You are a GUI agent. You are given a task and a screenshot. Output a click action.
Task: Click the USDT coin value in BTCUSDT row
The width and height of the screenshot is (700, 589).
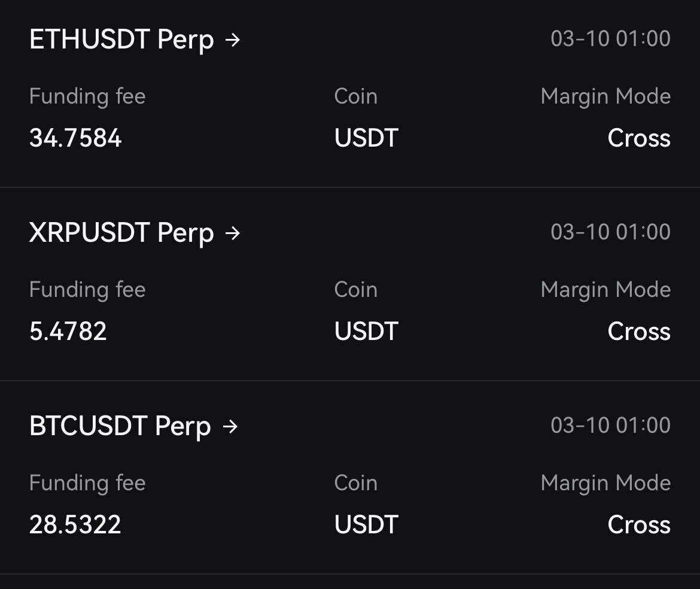pyautogui.click(x=366, y=525)
